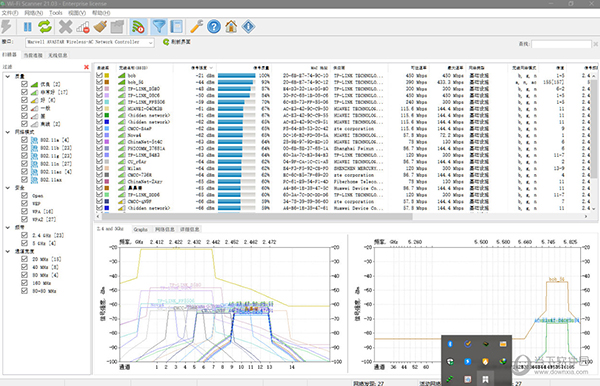This screenshot has width=600, height=386.
Task: Toggle the Open security filter checkbox
Action: tap(24, 195)
